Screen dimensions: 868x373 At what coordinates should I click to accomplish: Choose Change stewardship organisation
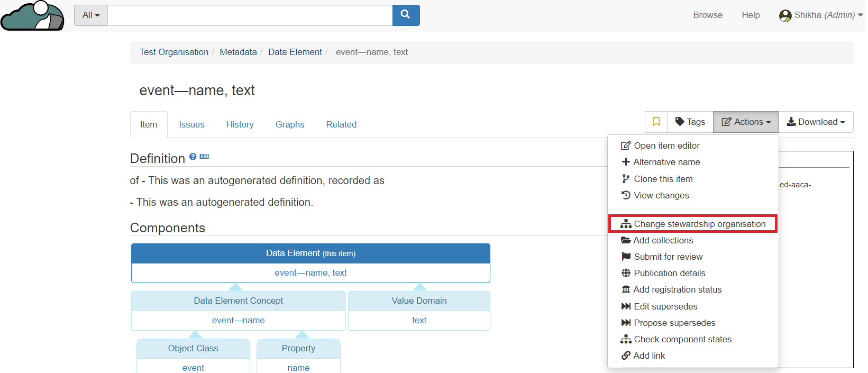[x=699, y=224]
